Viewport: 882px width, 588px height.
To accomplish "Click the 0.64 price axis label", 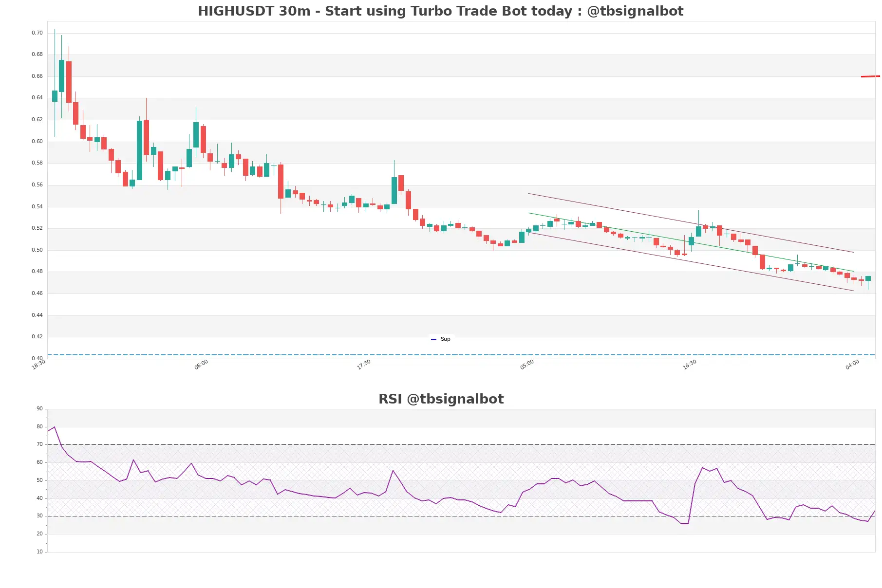I will click(x=37, y=98).
